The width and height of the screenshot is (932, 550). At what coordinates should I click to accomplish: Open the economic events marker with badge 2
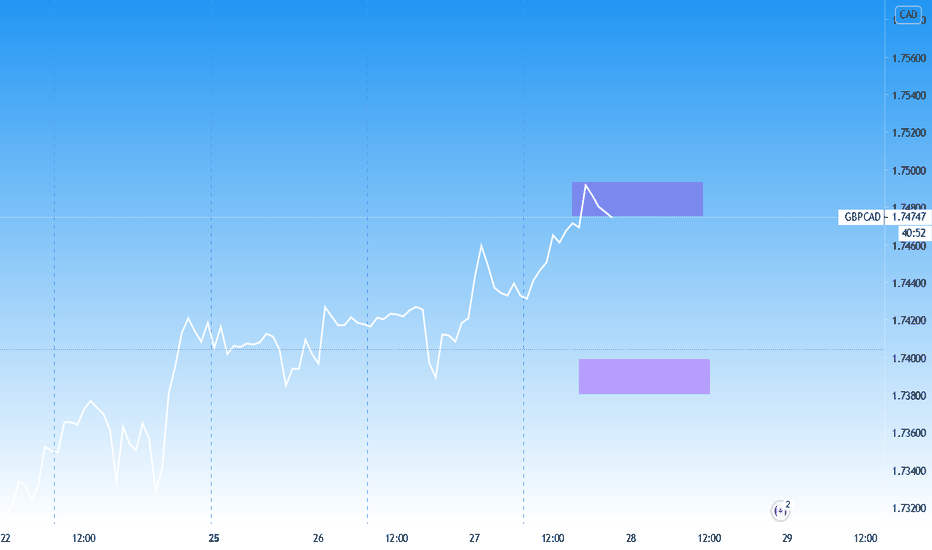click(780, 510)
